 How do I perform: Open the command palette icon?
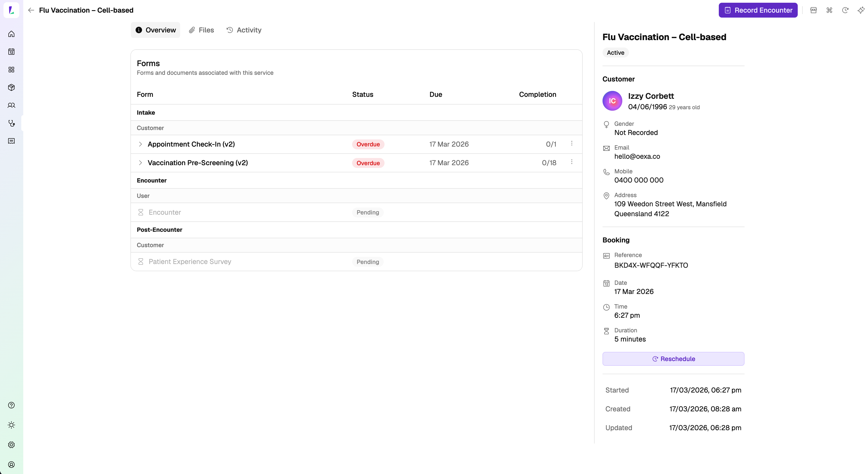829,10
